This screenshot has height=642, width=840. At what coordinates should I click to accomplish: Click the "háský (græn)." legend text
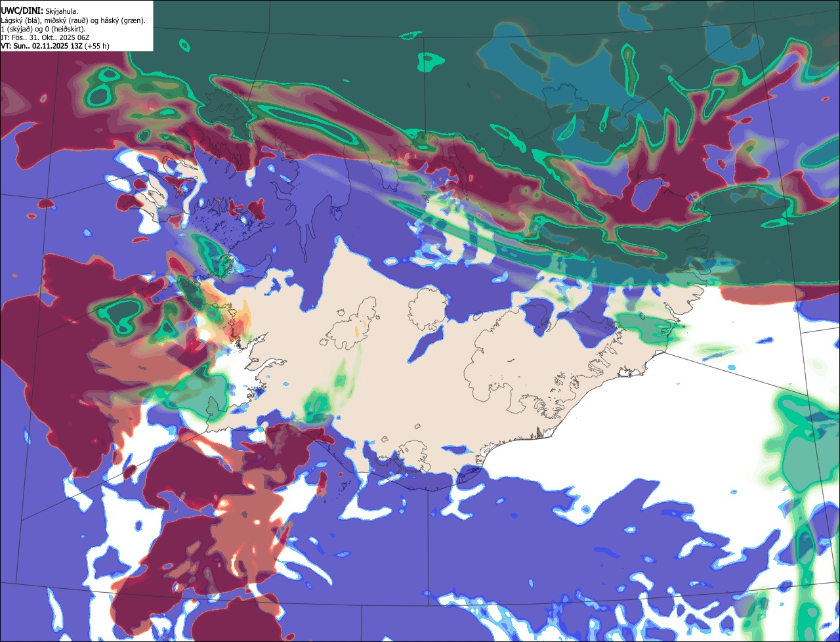click(123, 20)
